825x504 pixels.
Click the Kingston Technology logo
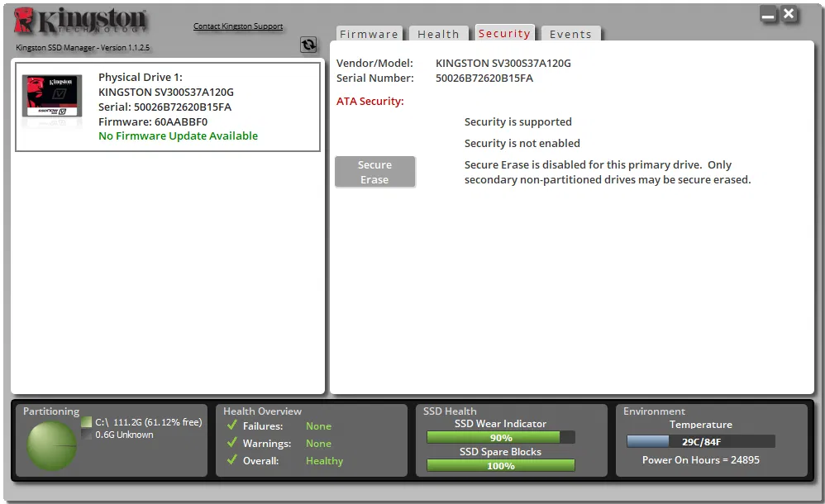[x=80, y=21]
